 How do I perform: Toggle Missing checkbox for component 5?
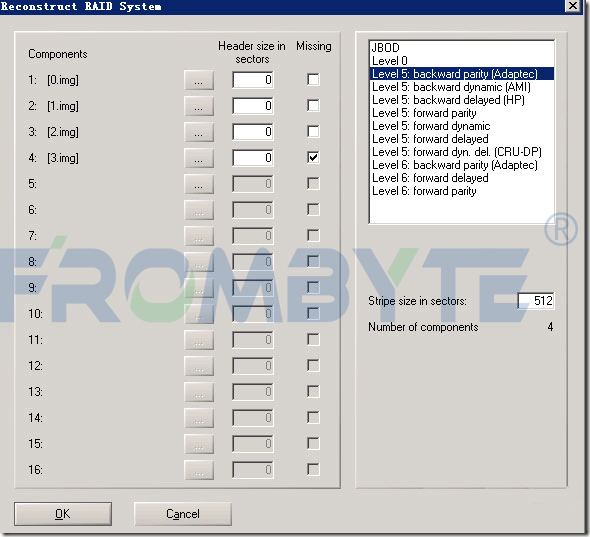pyautogui.click(x=313, y=183)
